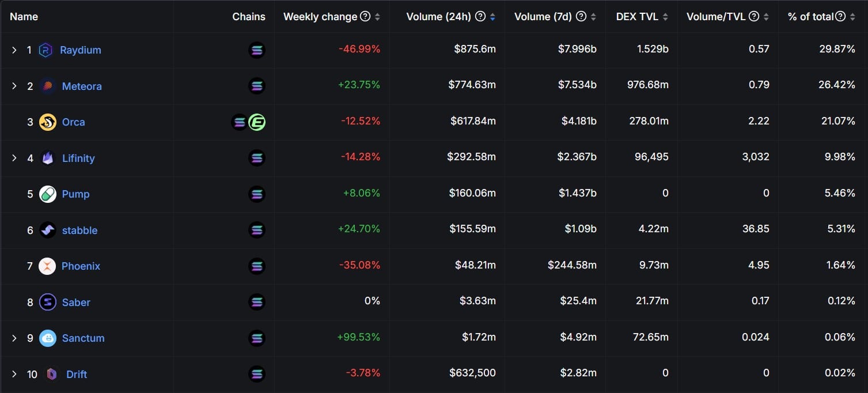Click the Pump pill logo icon

[47, 194]
